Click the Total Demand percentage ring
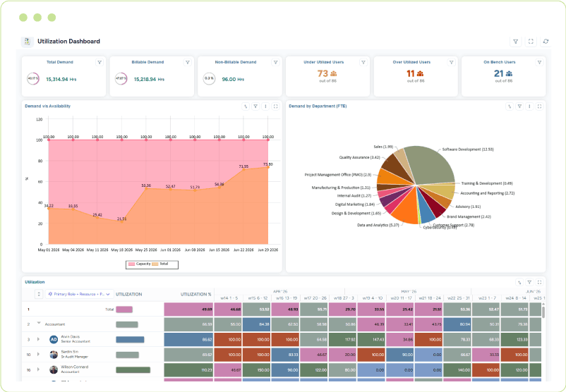The height and width of the screenshot is (392, 566). [33, 79]
